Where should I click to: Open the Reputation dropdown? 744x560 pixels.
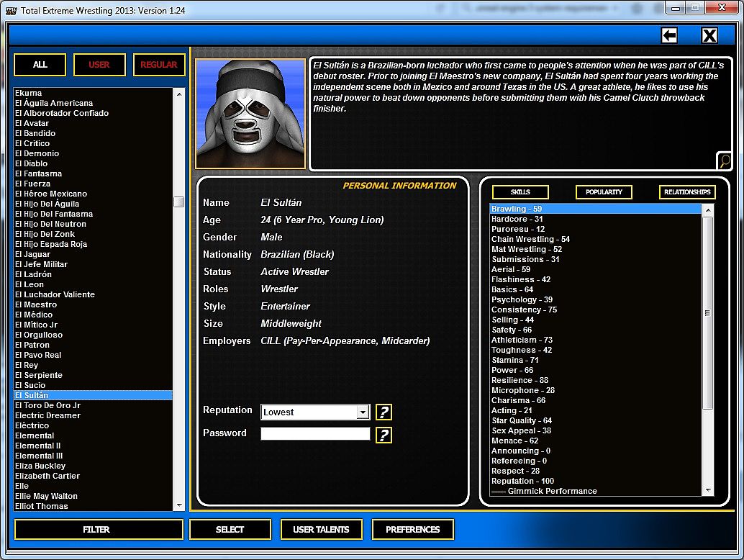click(x=363, y=412)
